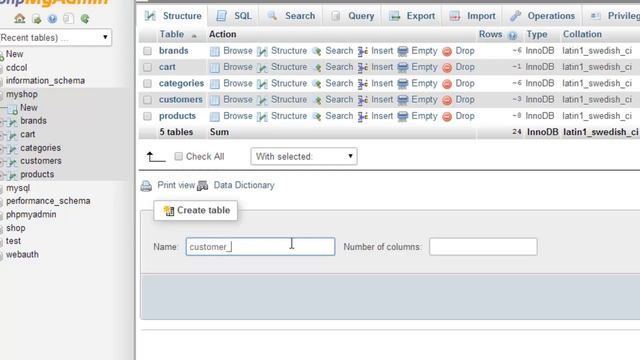Click Search icon for categories table
Screen dimensions: 640x360
[317, 84]
